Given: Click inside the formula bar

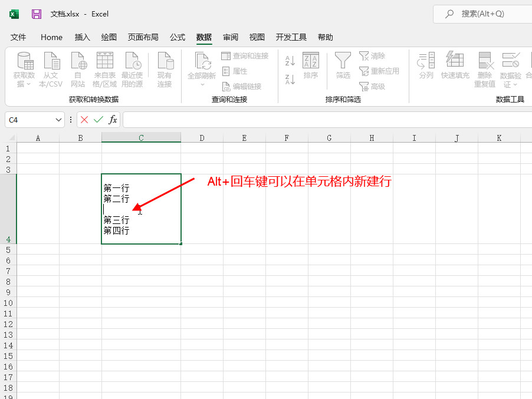Looking at the screenshot, I should coord(327,120).
